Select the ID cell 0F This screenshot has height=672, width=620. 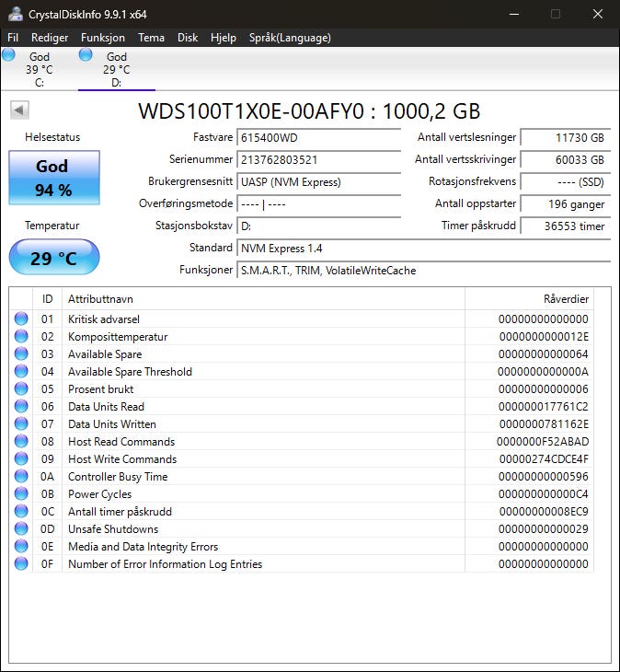pos(48,564)
